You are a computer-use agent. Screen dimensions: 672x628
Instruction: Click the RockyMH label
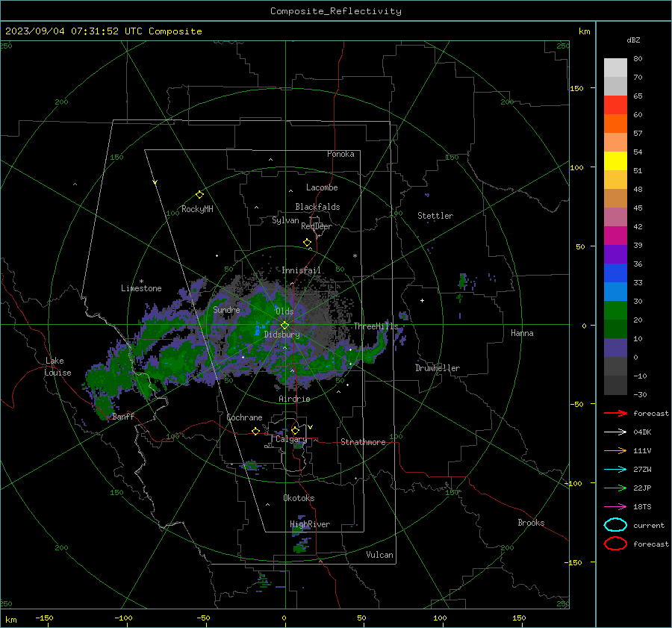pos(197,209)
